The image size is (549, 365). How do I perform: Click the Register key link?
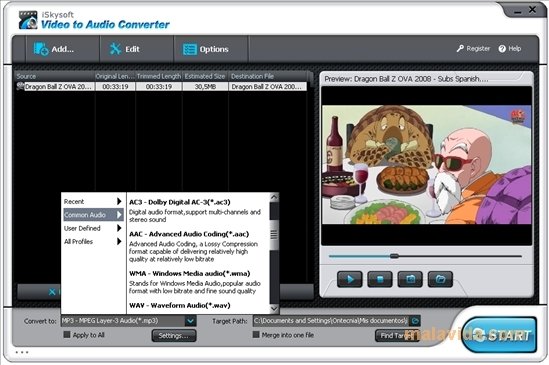click(x=473, y=49)
